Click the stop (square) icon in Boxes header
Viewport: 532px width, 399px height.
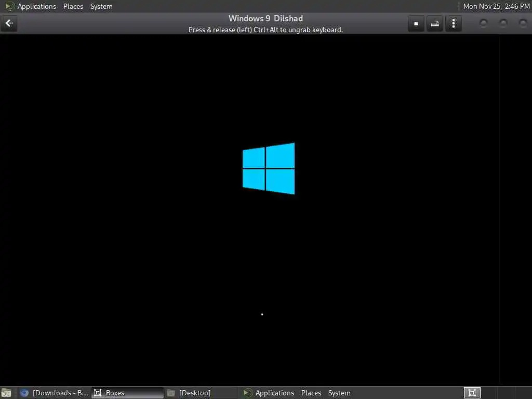click(416, 23)
